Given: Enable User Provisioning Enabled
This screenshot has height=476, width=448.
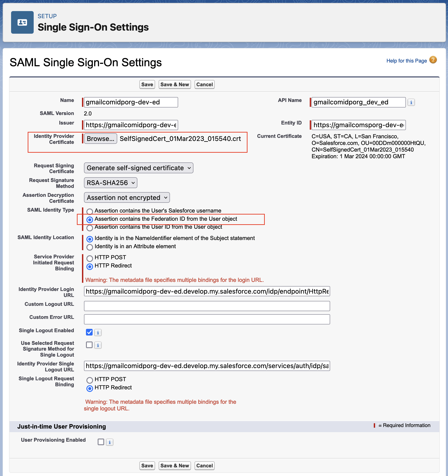Looking at the screenshot, I should pos(101,442).
